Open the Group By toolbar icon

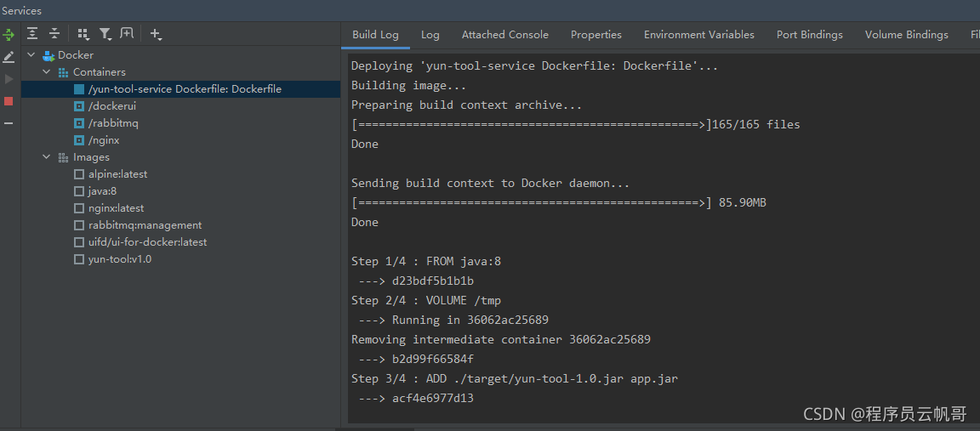(x=83, y=34)
